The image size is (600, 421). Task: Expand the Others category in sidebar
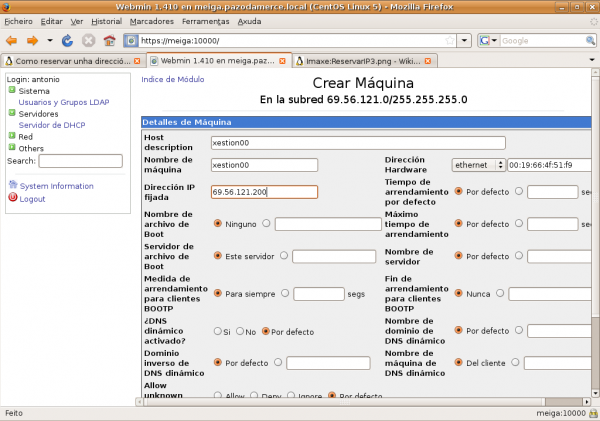pos(11,148)
